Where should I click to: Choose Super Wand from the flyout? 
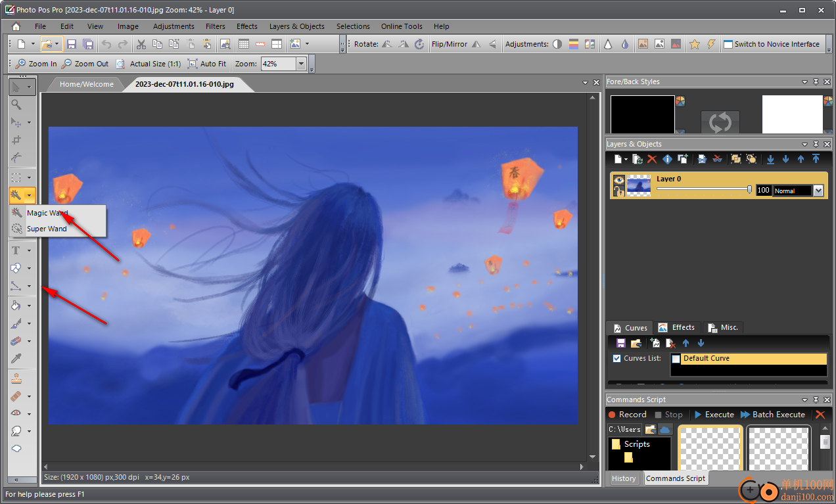(57, 229)
